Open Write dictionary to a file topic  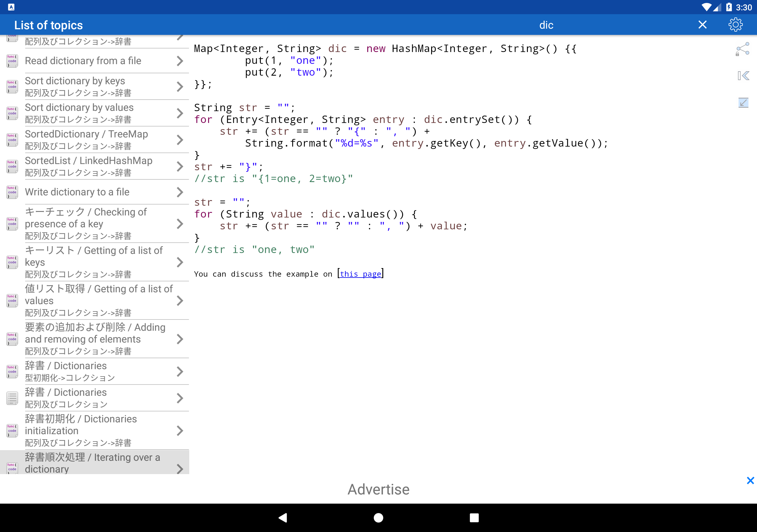pos(95,192)
